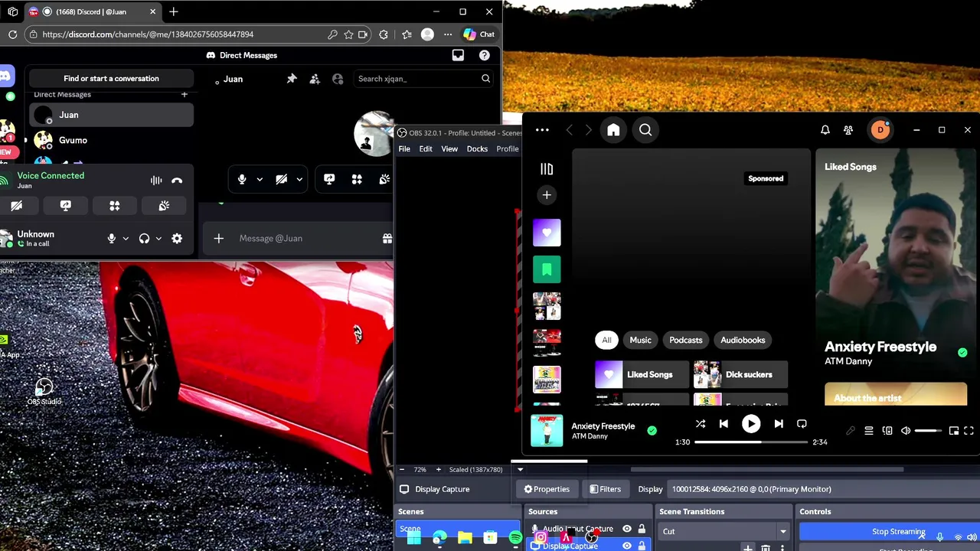Select the All filter chip in Spotify
Viewport: 980px width, 551px height.
(606, 340)
